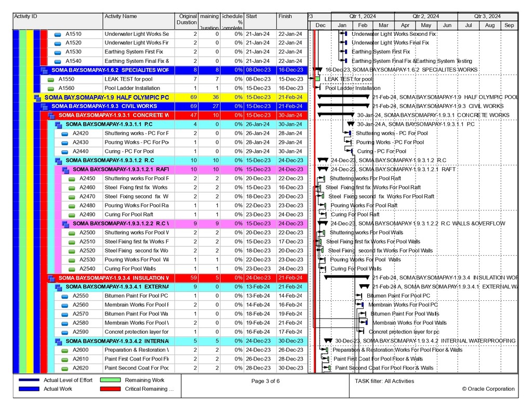Click the WBS icon of SOMAPAY-1.9.3.1 CONCRETE row

(51, 116)
